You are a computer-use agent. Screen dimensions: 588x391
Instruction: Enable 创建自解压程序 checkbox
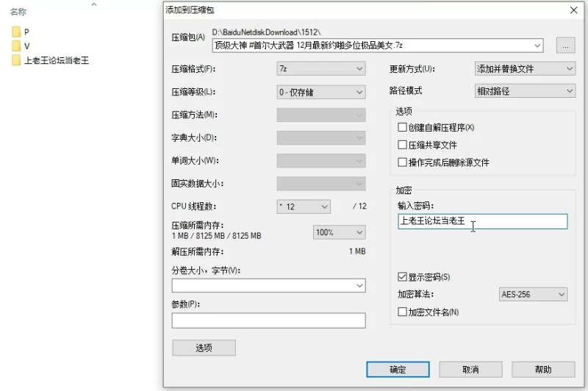402,127
